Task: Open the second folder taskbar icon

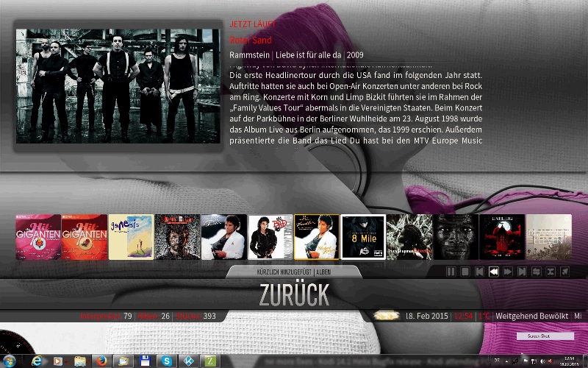Action: (123, 361)
